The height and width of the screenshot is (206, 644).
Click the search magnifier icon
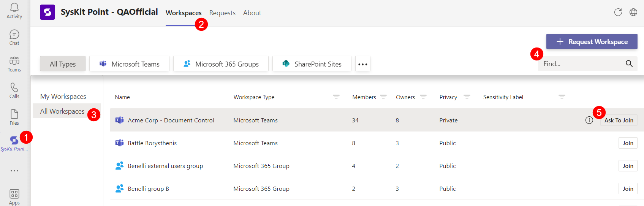629,63
